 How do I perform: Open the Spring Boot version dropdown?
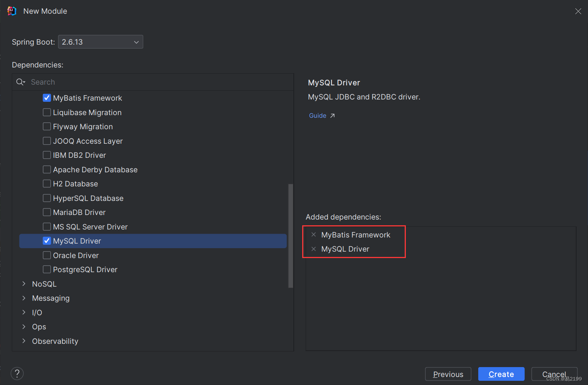pyautogui.click(x=136, y=42)
